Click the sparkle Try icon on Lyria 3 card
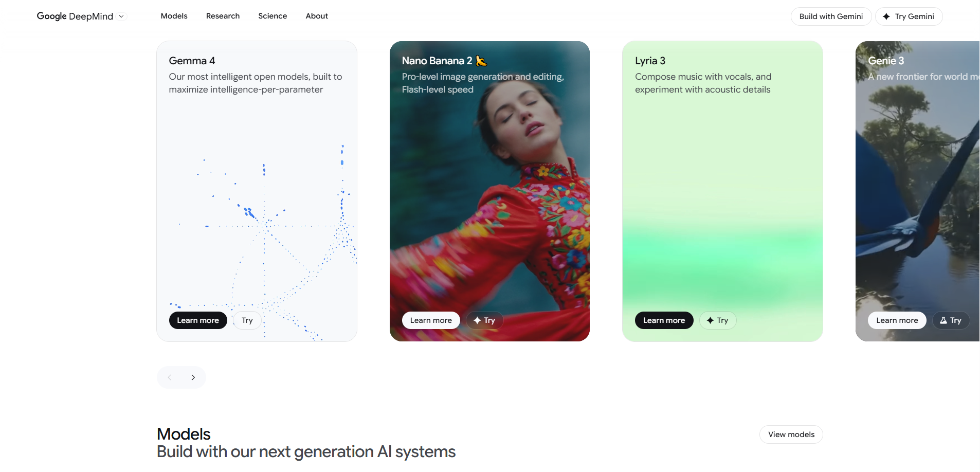The height and width of the screenshot is (472, 980). pos(710,320)
